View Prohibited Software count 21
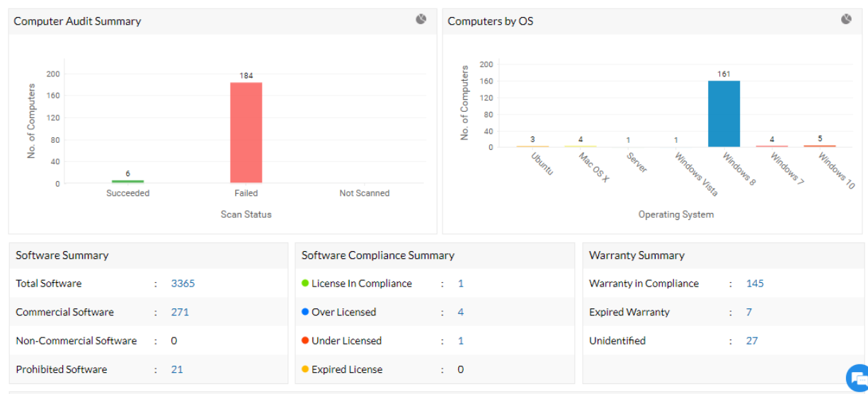 click(177, 369)
